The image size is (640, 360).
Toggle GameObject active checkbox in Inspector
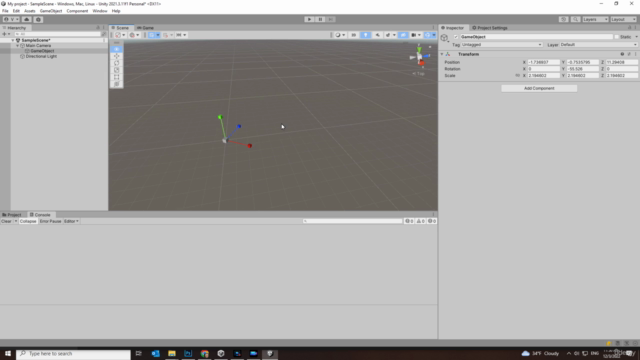tap(456, 37)
